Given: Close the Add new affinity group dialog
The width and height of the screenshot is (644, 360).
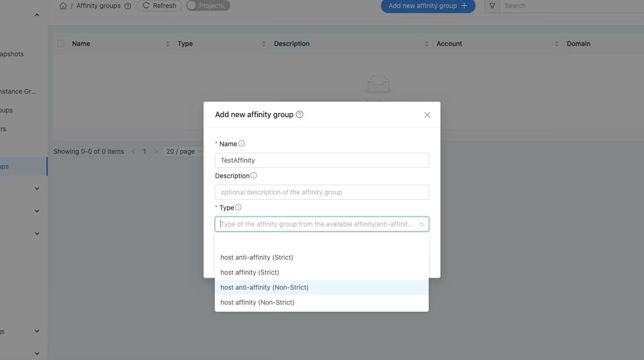Looking at the screenshot, I should 427,115.
